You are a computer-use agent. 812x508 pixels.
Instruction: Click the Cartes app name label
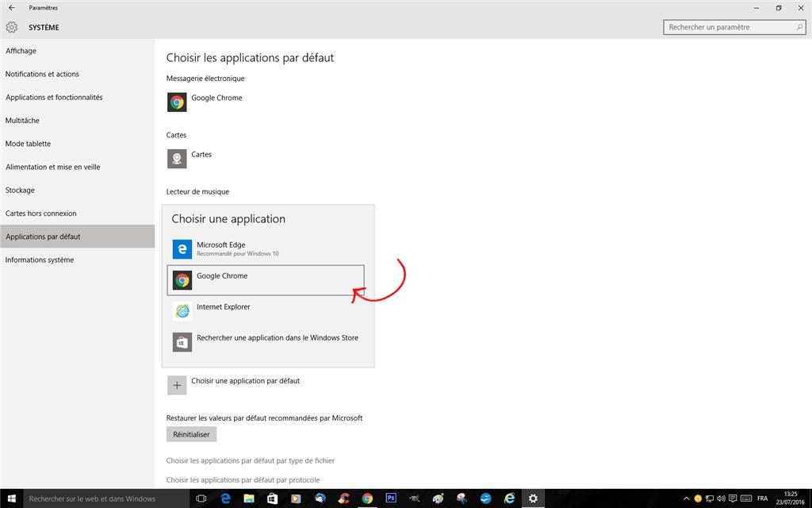pos(201,155)
